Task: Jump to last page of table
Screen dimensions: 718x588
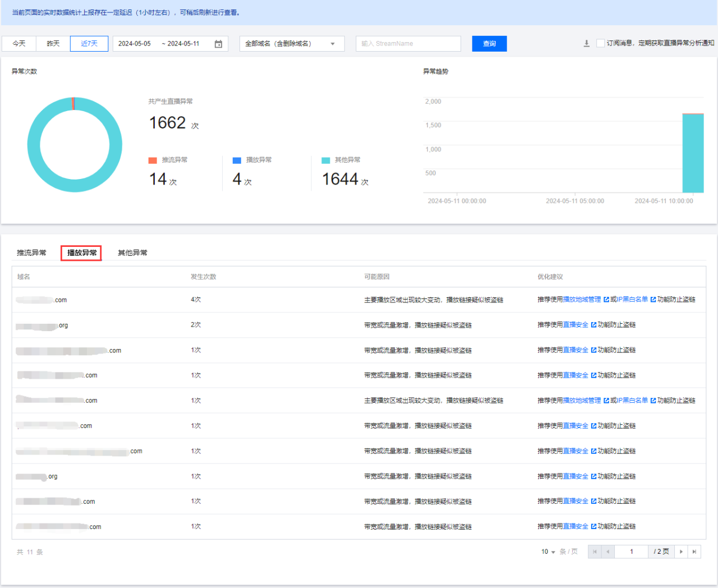Action: (694, 552)
